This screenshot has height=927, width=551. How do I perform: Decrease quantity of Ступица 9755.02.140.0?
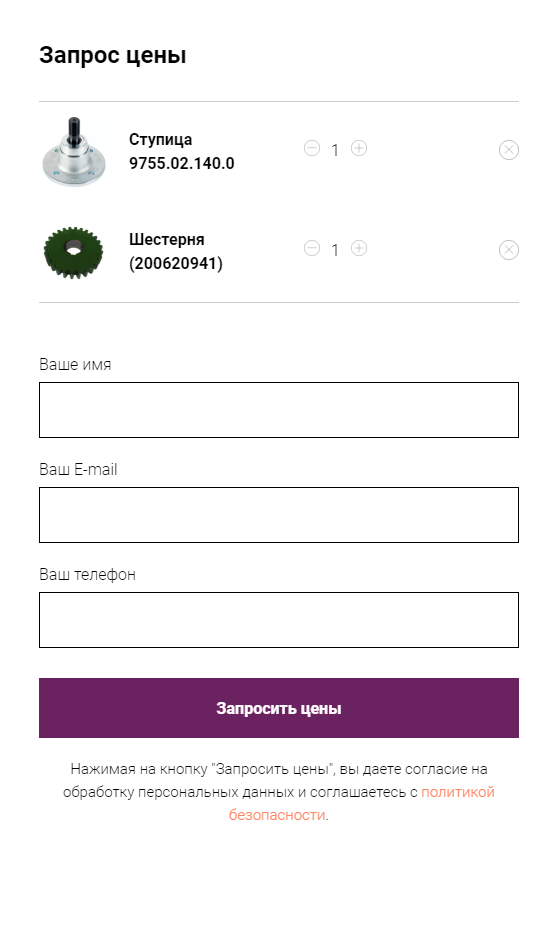[x=312, y=148]
